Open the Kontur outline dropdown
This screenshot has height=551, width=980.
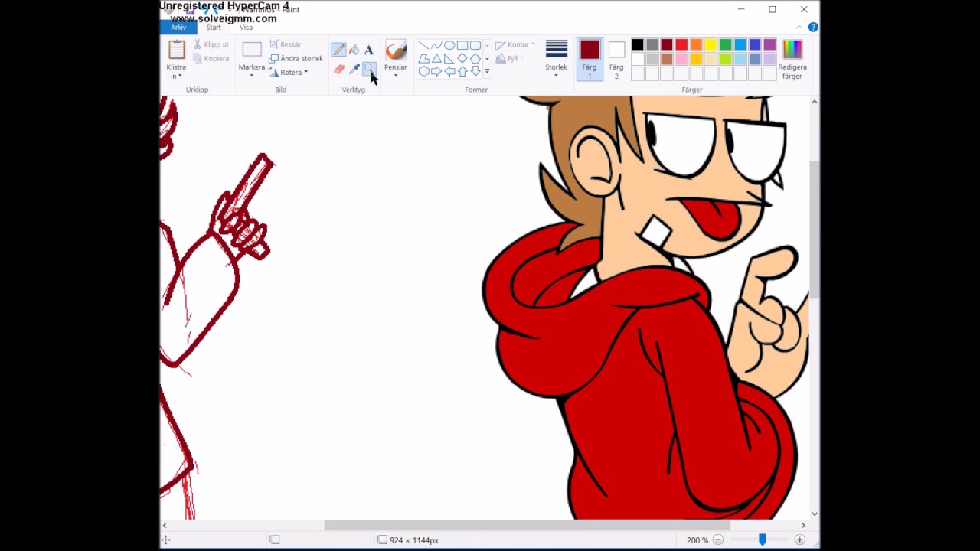515,44
